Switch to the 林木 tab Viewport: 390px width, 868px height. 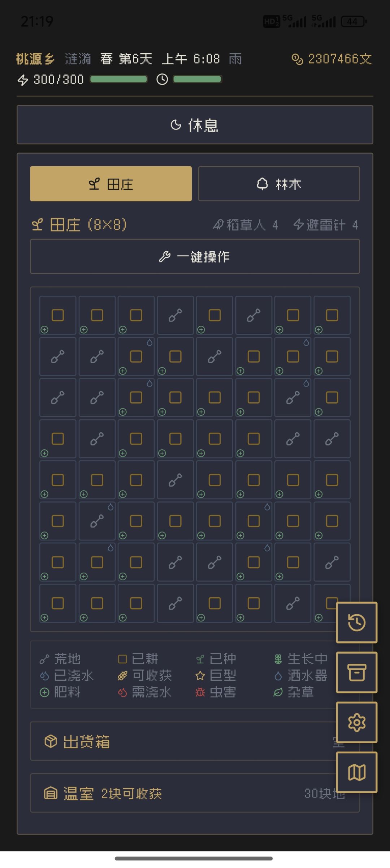click(279, 184)
